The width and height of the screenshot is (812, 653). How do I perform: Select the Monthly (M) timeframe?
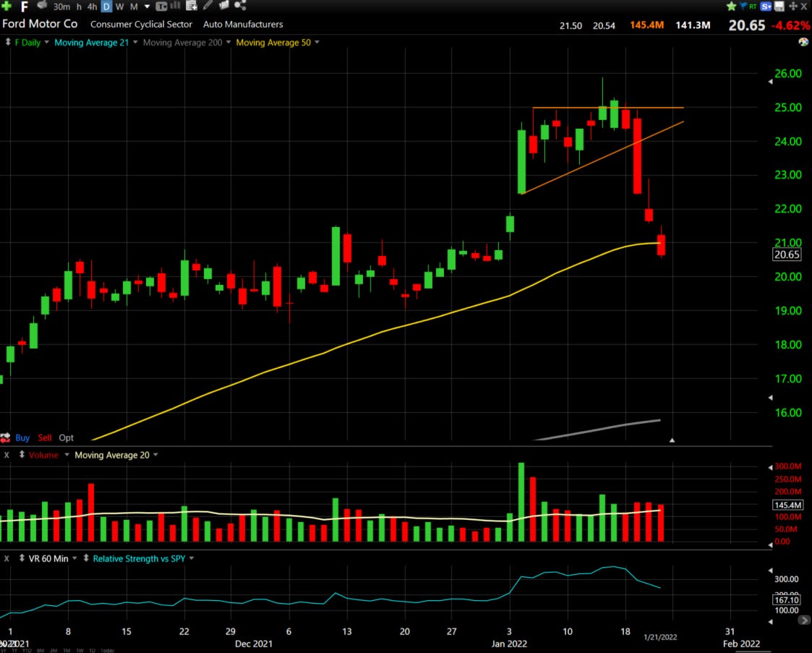pos(134,7)
